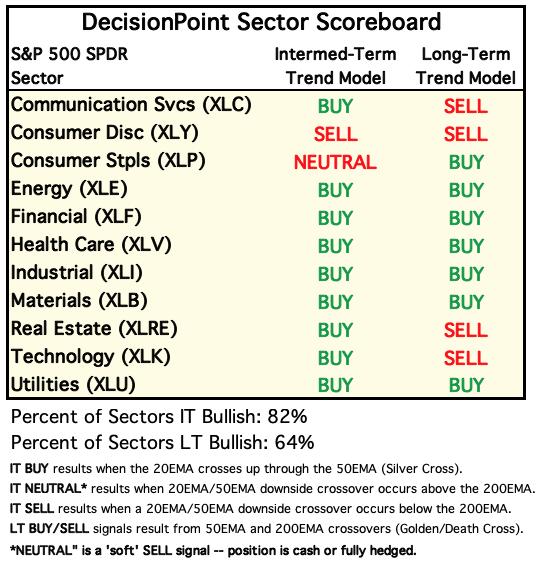Select the Financial (XLF) sector label
The height and width of the screenshot is (565, 542).
[76, 217]
